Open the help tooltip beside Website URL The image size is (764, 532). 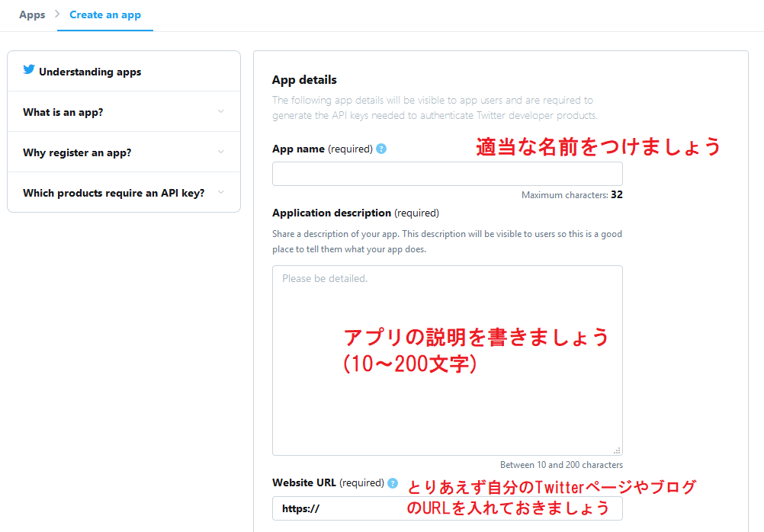393,483
